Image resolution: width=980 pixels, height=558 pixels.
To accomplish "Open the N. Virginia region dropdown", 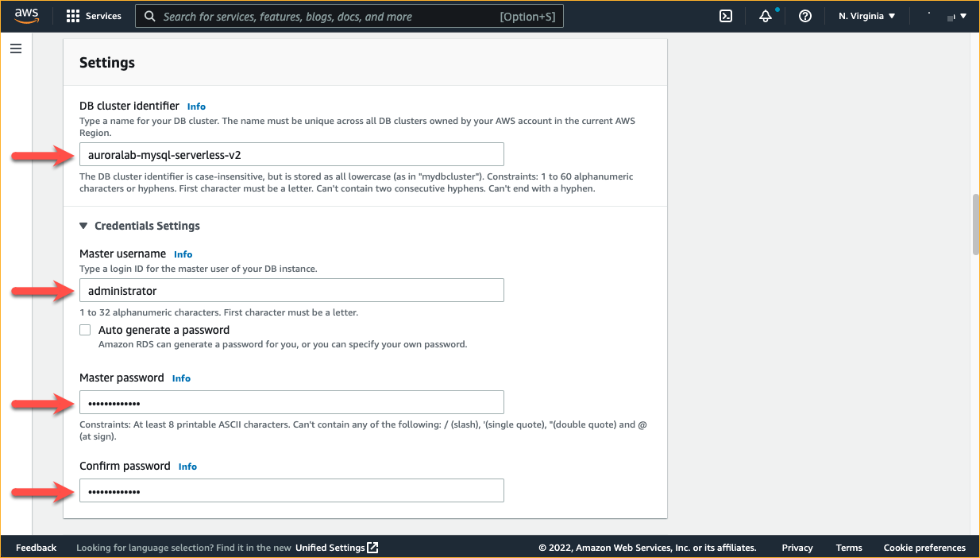I will point(866,15).
